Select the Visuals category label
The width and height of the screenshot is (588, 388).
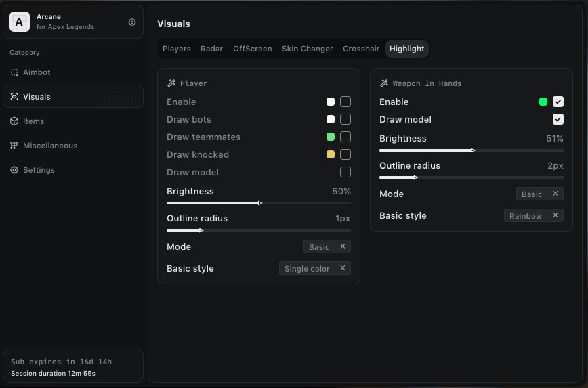click(x=37, y=97)
